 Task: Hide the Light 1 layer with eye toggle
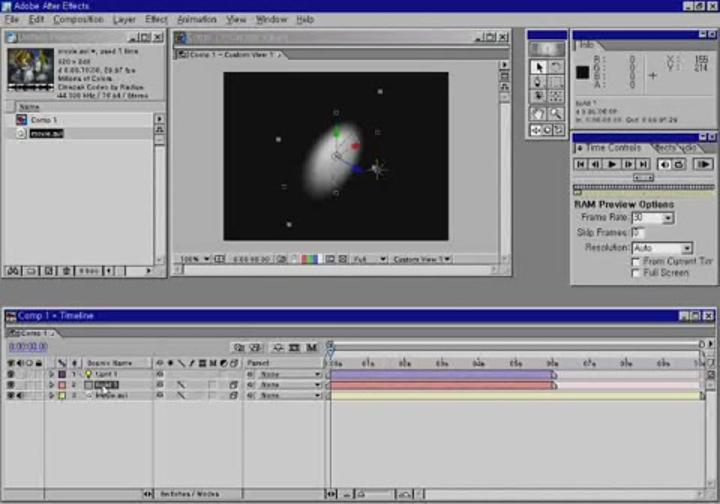tap(10, 375)
